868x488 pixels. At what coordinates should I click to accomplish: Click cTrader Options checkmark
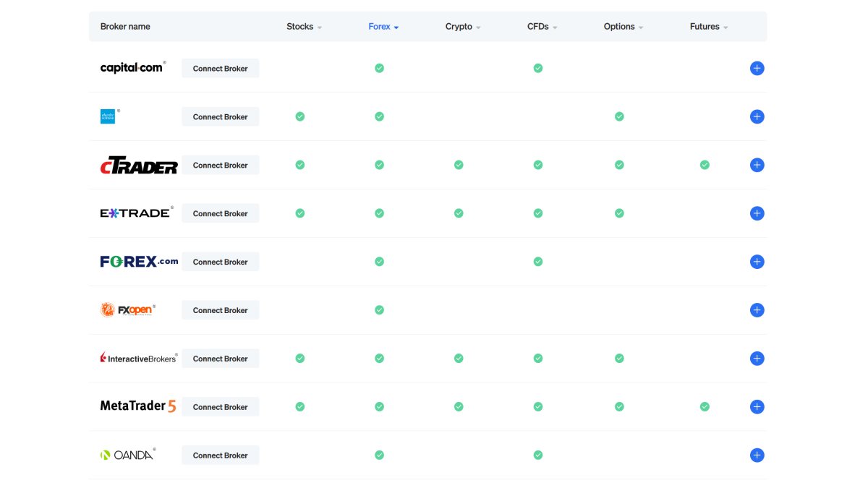(619, 165)
